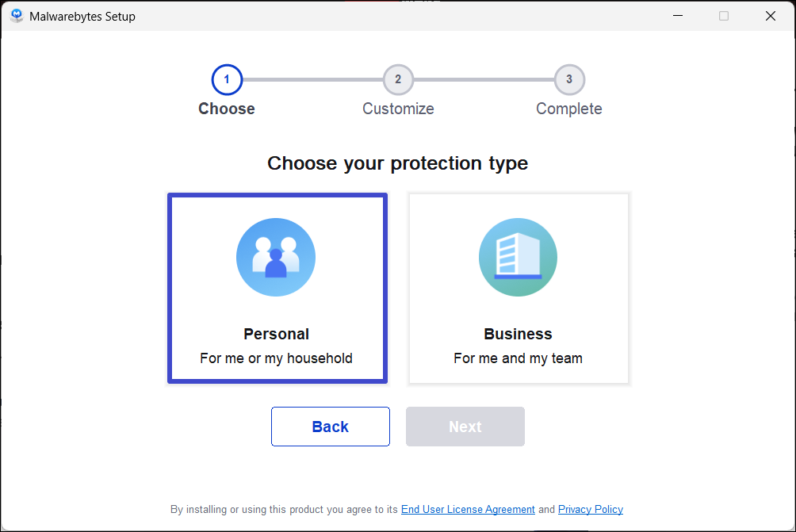Click progress line between steps 1 and 2
This screenshot has width=796, height=532.
pyautogui.click(x=312, y=79)
